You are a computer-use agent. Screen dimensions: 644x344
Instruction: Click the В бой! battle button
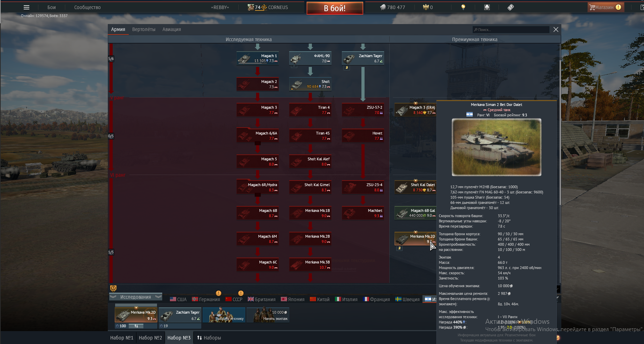coord(335,8)
